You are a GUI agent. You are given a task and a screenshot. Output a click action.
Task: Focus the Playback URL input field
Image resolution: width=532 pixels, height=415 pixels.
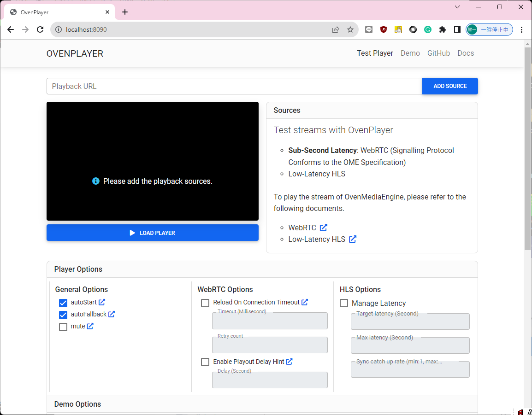tap(234, 86)
